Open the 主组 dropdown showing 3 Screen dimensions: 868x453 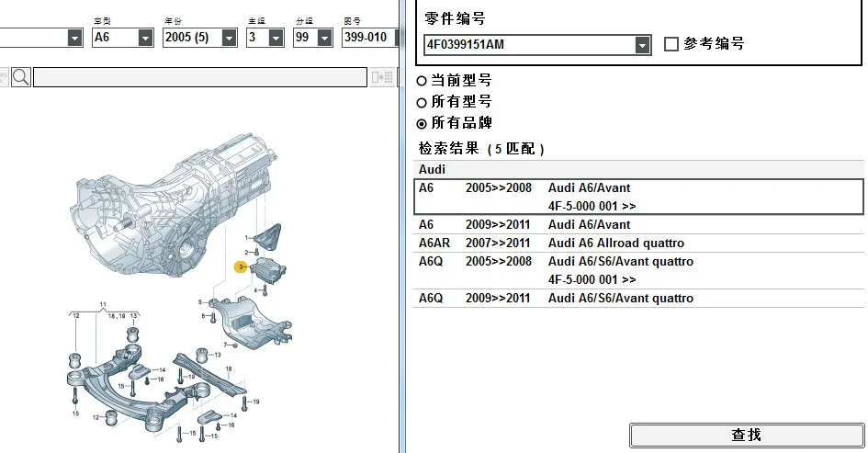point(276,38)
